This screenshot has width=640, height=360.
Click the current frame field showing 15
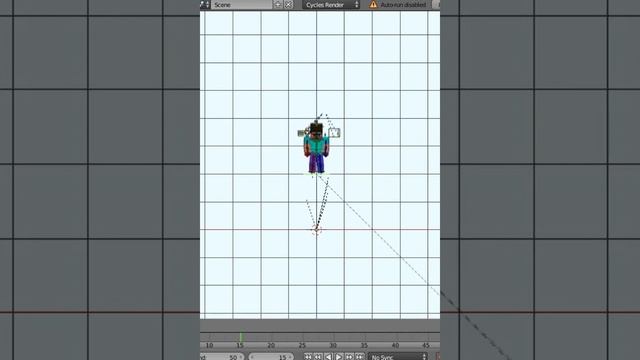coord(271,357)
